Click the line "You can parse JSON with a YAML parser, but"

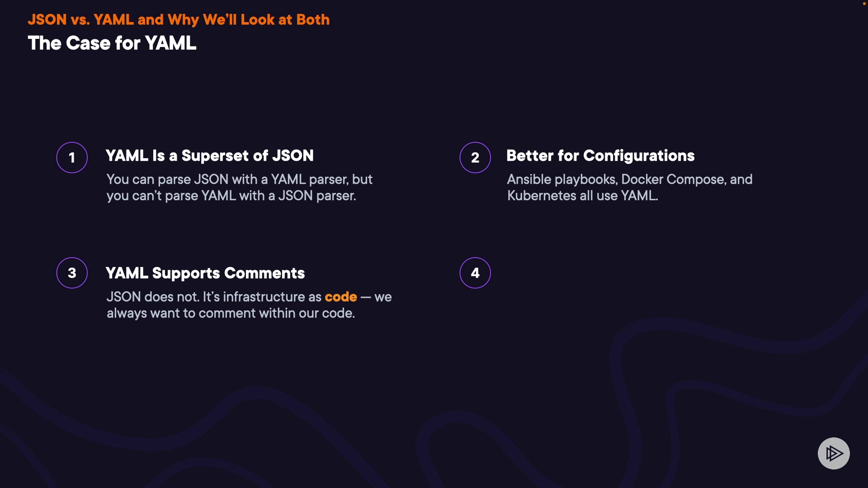(x=240, y=179)
